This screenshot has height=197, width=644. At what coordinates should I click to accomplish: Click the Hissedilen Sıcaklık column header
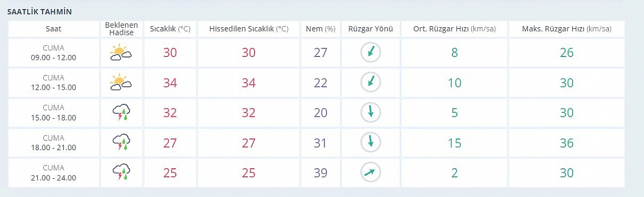(249, 29)
